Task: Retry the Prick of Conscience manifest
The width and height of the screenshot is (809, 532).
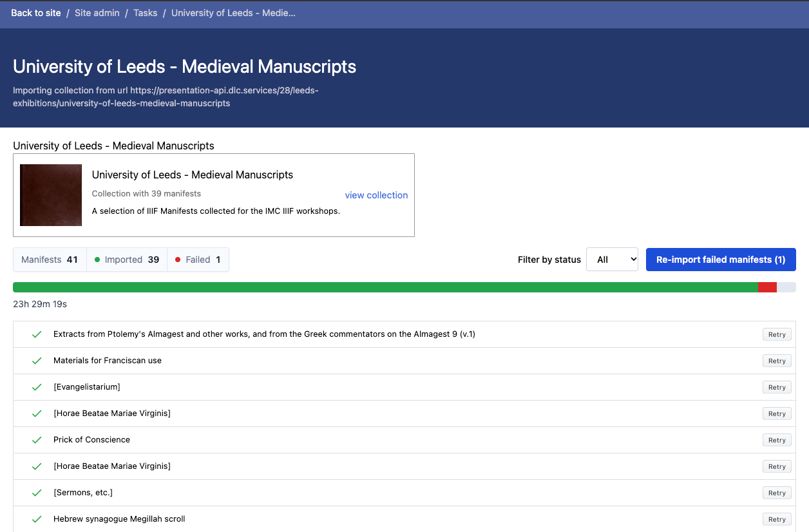Action: click(777, 440)
